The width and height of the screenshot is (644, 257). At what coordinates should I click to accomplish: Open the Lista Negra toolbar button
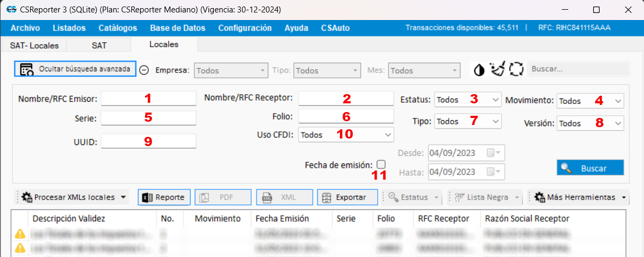[x=487, y=197]
